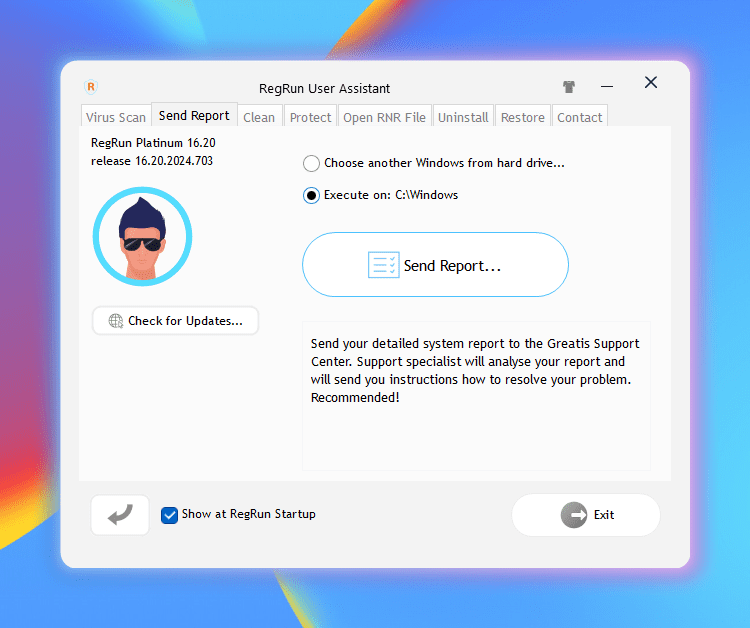Switch to the Virus Scan tab
The height and width of the screenshot is (628, 750).
pos(116,117)
